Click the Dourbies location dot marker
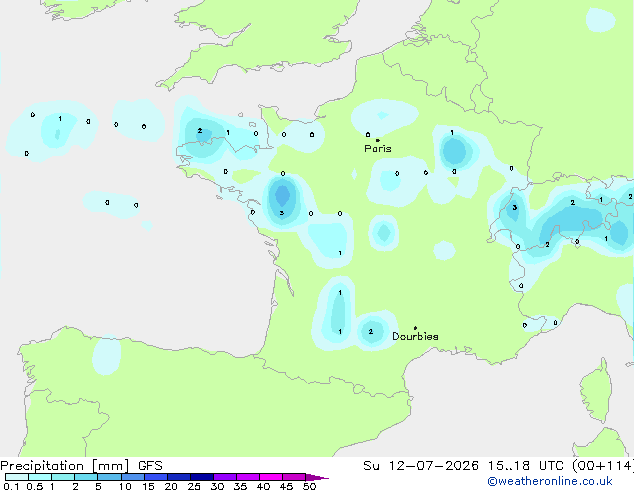Viewport: 634px width, 490px height. pyautogui.click(x=415, y=328)
